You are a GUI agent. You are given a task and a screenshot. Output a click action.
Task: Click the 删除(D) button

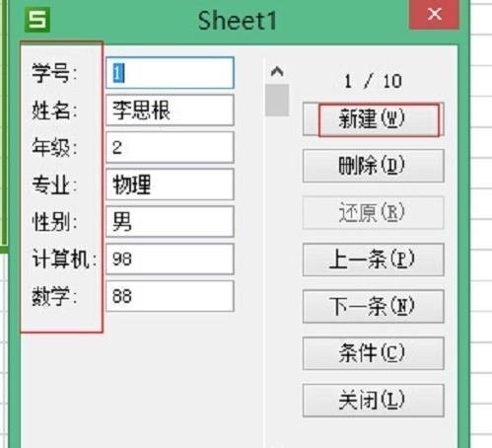[x=373, y=166]
